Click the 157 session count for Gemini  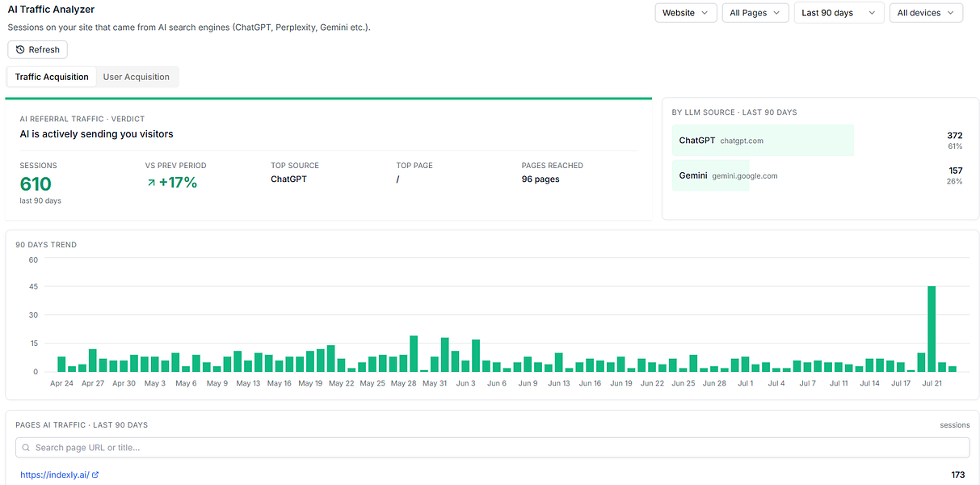click(x=955, y=171)
